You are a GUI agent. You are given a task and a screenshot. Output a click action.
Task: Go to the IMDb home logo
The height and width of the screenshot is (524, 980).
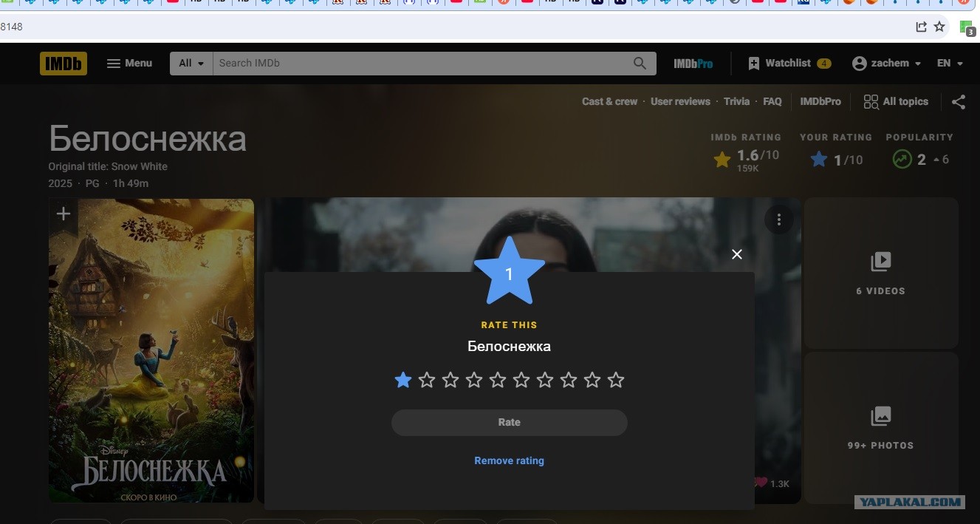click(64, 64)
